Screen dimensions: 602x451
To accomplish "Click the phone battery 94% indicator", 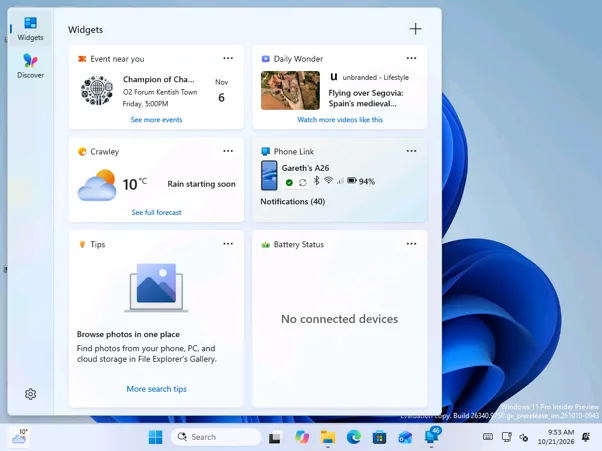I will [x=361, y=181].
